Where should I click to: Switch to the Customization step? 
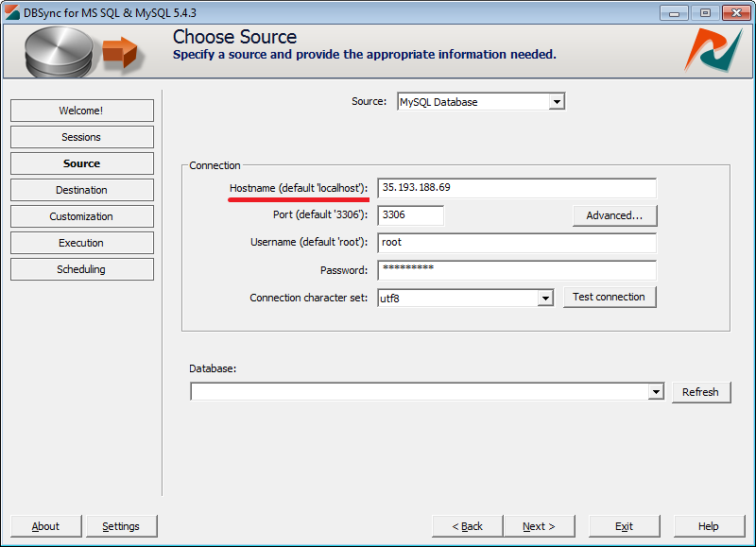82,216
